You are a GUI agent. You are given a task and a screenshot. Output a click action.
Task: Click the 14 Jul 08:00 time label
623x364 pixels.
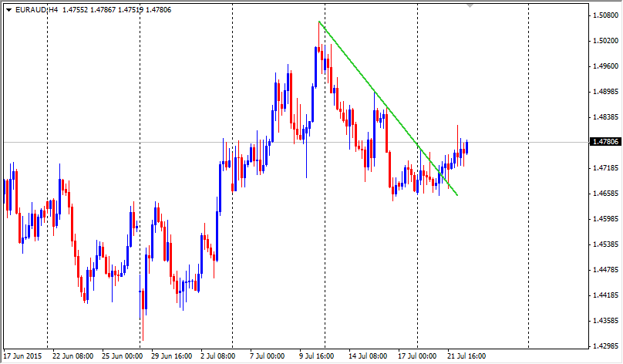368,356
